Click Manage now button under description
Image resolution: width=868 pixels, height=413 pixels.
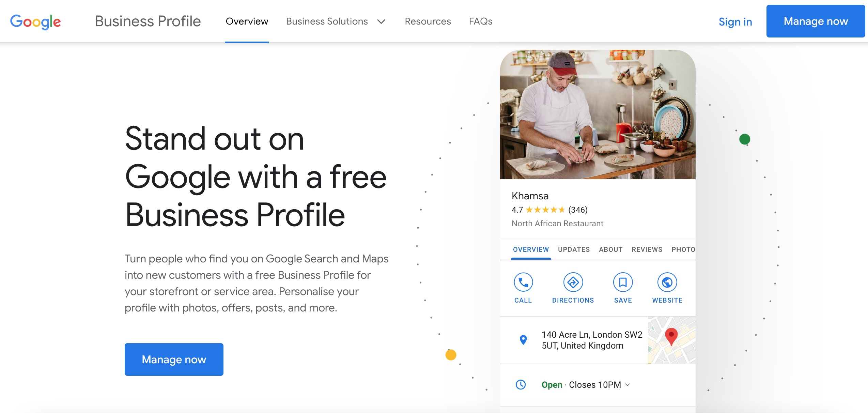click(x=174, y=360)
